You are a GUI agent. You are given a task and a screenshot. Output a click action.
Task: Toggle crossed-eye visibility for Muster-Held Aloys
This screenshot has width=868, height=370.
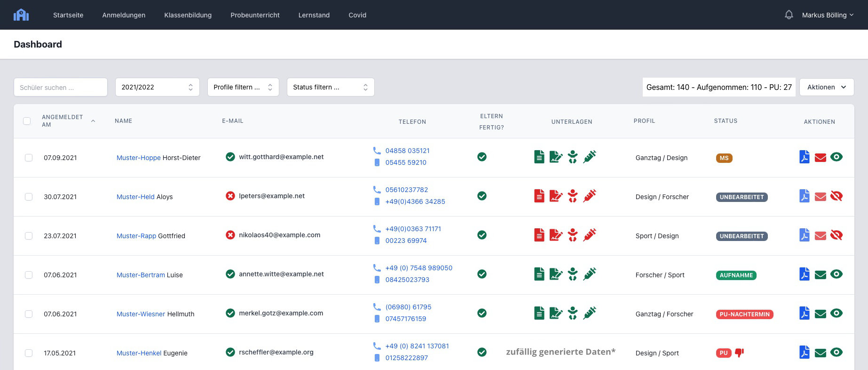pos(836,196)
